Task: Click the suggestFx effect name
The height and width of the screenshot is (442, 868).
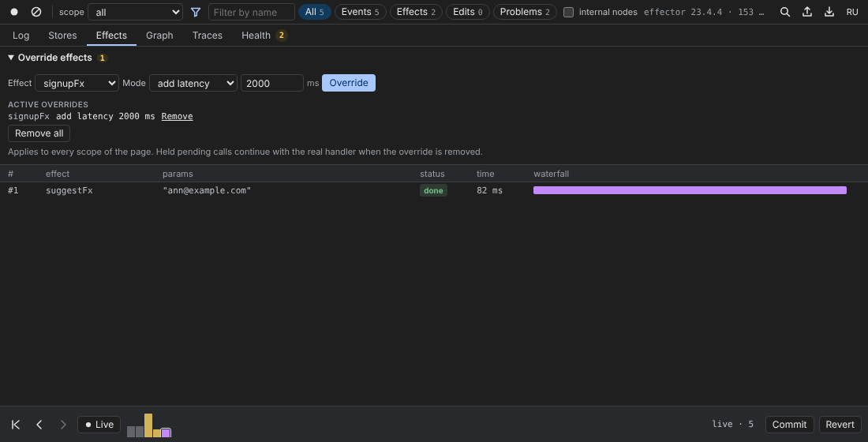Action: tap(69, 190)
